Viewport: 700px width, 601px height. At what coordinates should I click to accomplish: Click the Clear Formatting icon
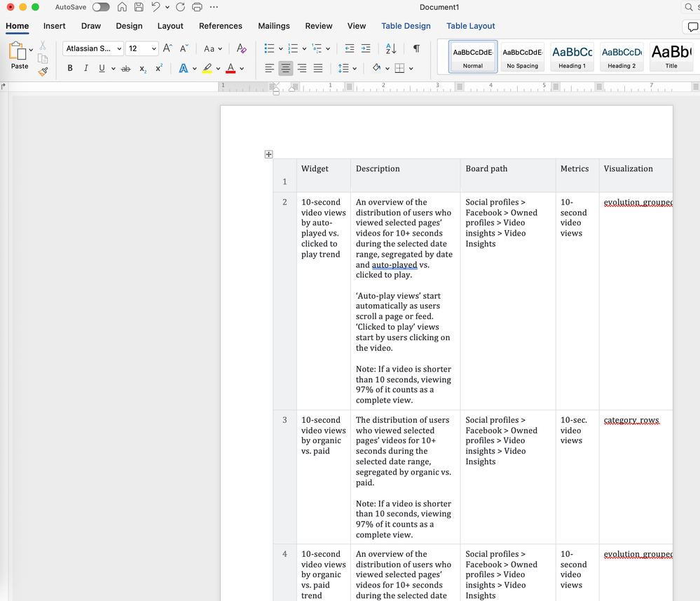241,48
